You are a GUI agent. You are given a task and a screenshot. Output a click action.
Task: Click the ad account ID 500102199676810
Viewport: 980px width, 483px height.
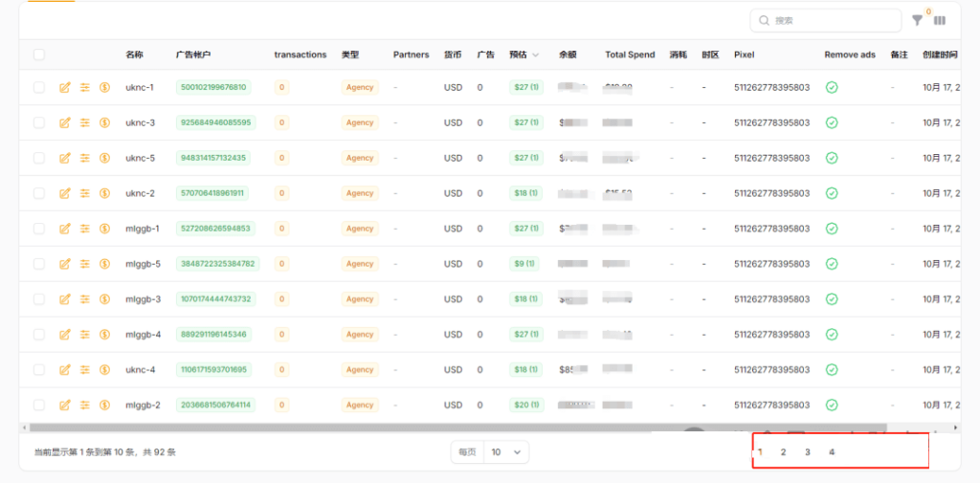213,88
